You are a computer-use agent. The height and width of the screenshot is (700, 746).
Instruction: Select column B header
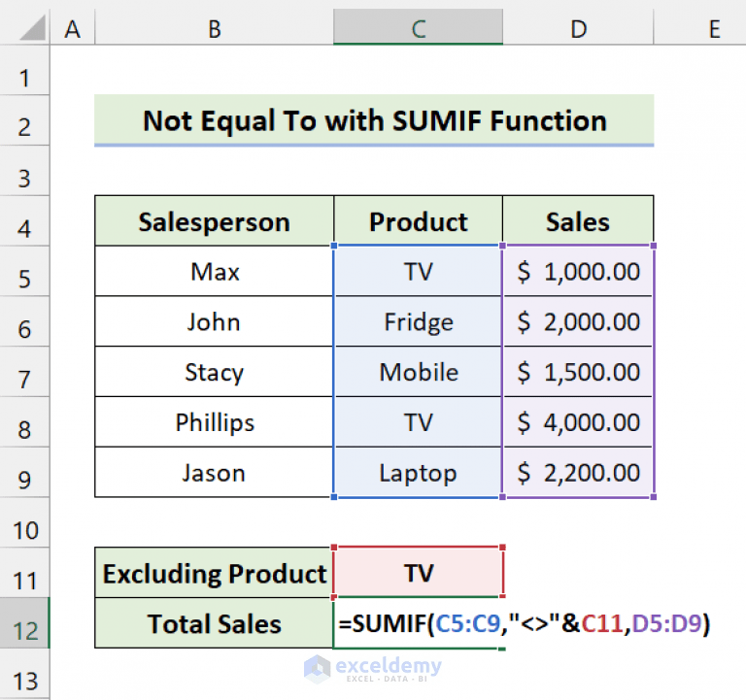tap(214, 28)
